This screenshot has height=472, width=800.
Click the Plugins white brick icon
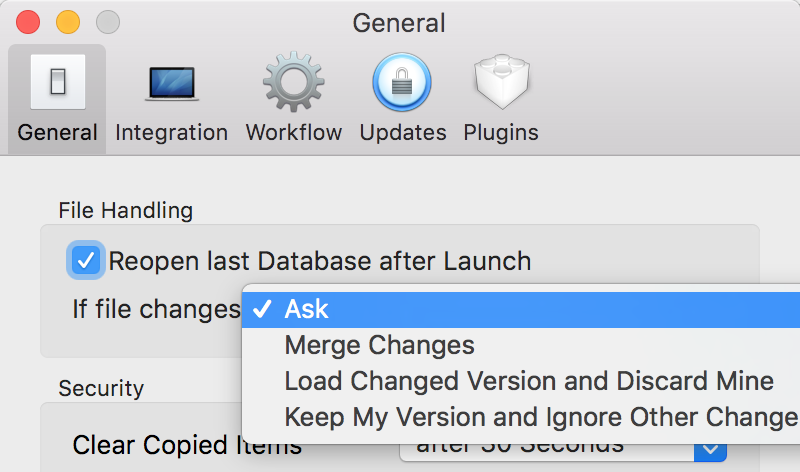(502, 82)
